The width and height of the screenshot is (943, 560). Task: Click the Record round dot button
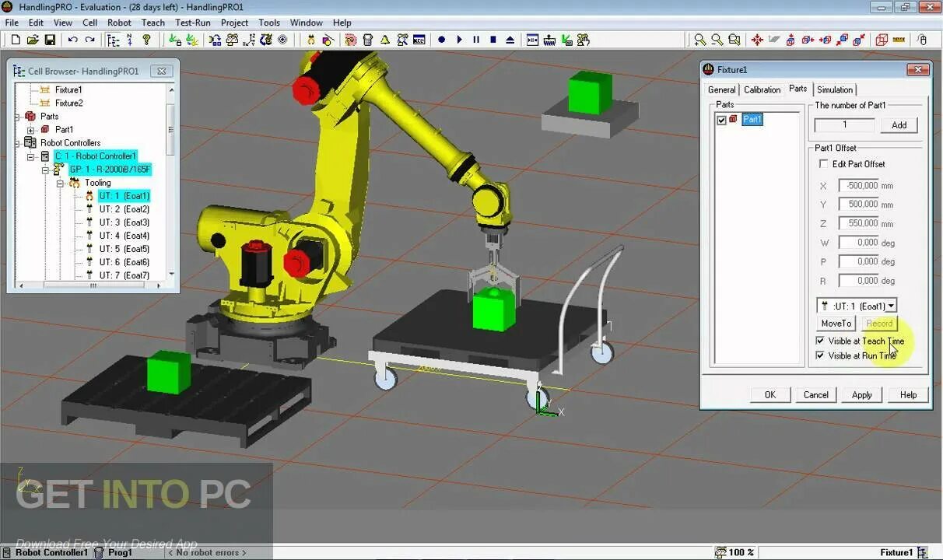[x=442, y=40]
